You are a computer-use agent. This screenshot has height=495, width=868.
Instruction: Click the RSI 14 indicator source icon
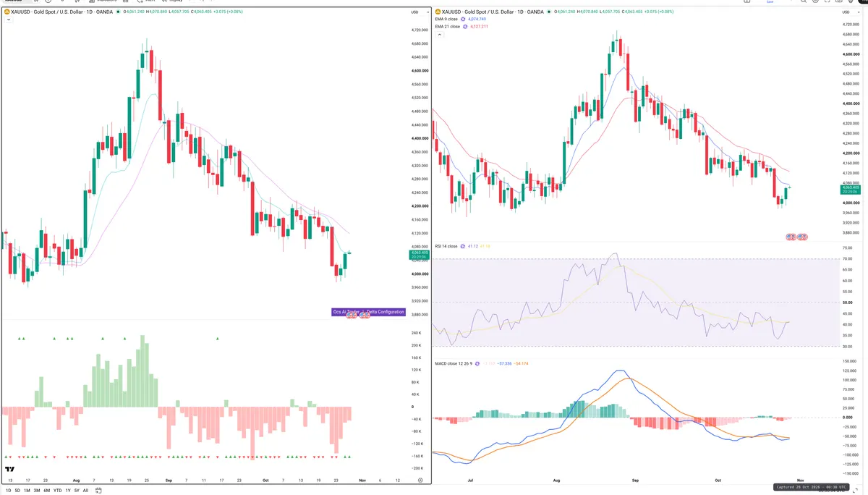pos(463,246)
